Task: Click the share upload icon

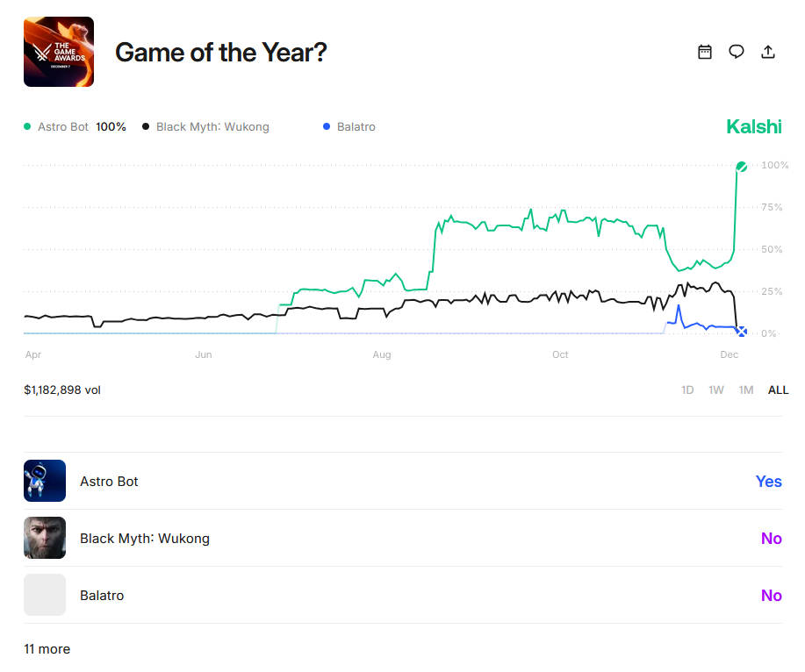Action: click(x=768, y=52)
